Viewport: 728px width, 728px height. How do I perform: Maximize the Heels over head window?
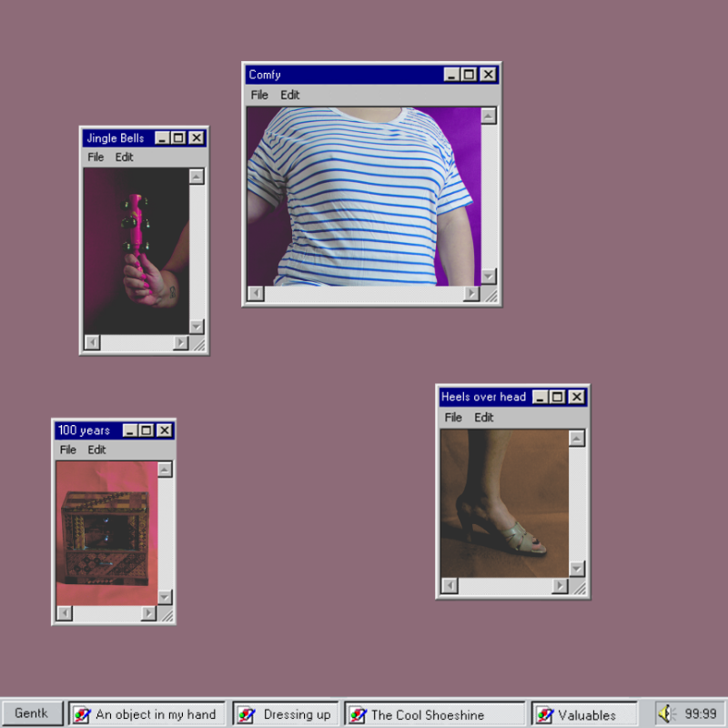pos(558,397)
